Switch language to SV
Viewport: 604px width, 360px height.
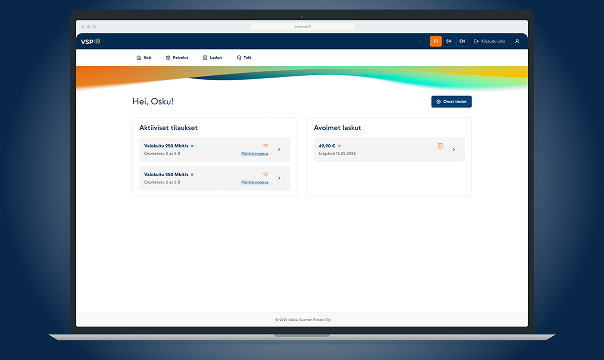(x=449, y=41)
